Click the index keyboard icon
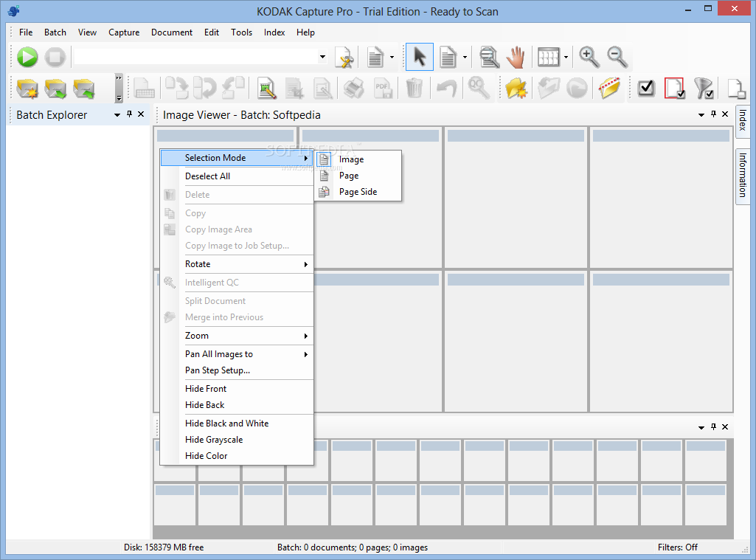The width and height of the screenshot is (756, 560). pyautogui.click(x=144, y=89)
